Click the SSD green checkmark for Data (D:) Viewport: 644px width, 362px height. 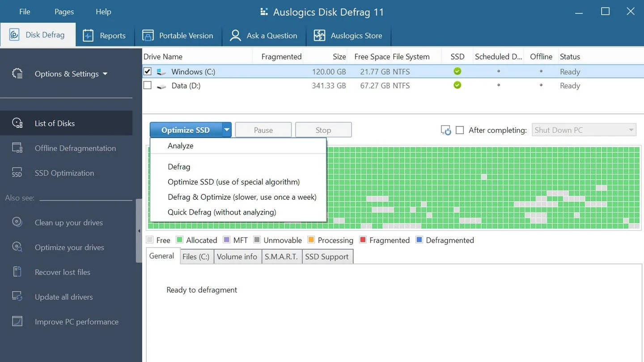[x=457, y=85]
